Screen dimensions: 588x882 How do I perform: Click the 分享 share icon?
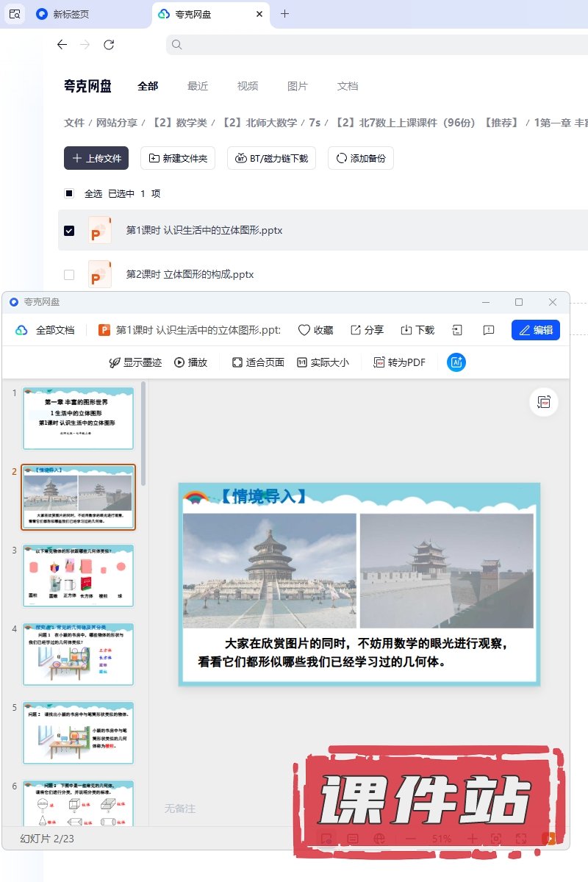tap(367, 330)
